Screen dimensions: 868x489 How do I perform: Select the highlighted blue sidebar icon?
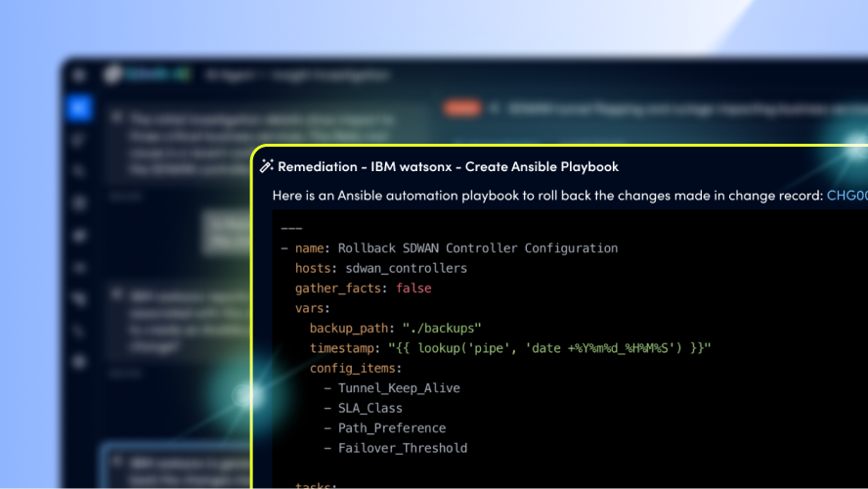pos(80,108)
